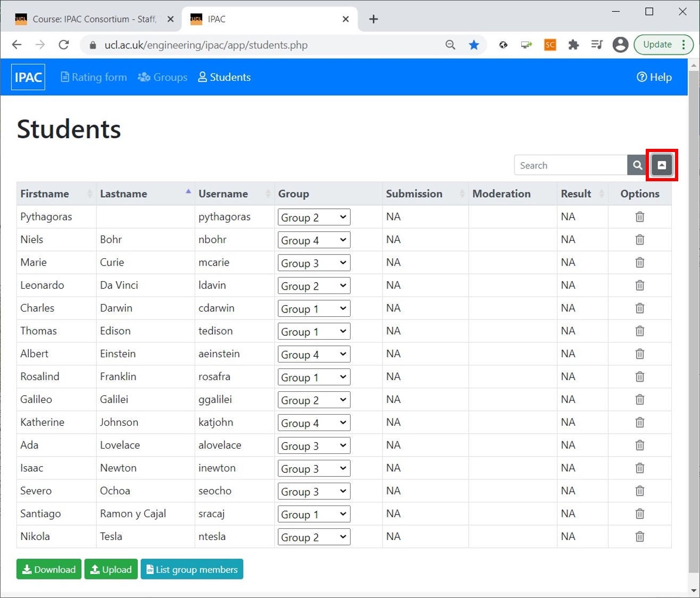Sort by Result column header

click(x=582, y=194)
